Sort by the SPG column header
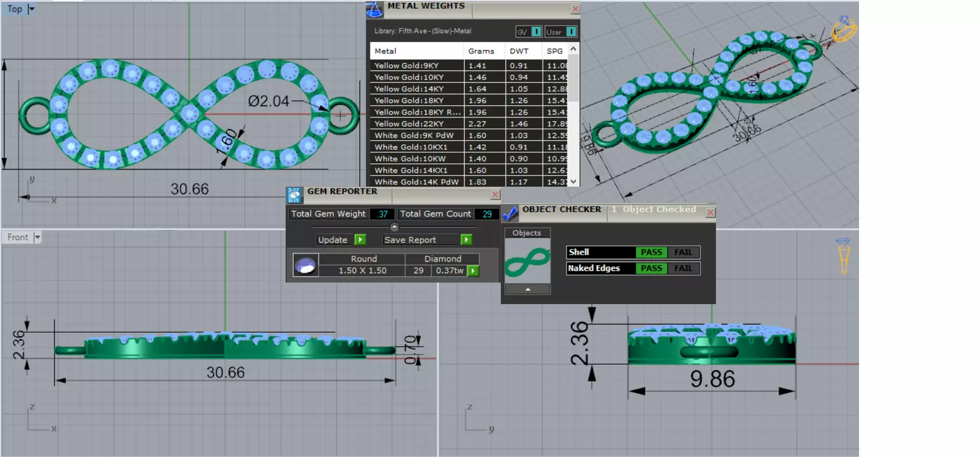Viewport: 980px width, 457px height. 555,51
